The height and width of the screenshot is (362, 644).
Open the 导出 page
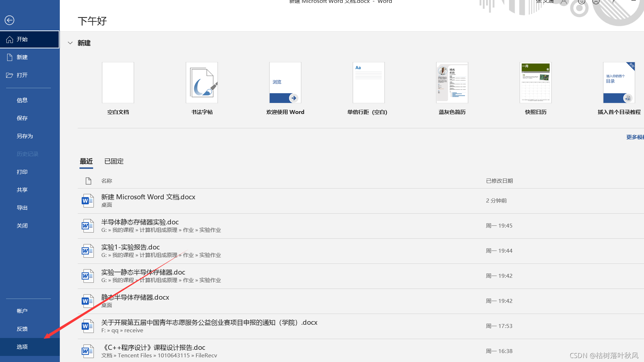(x=30, y=208)
